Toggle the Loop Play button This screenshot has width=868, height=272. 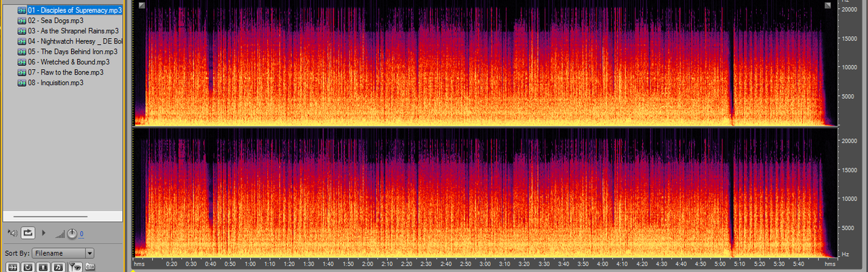(x=28, y=233)
